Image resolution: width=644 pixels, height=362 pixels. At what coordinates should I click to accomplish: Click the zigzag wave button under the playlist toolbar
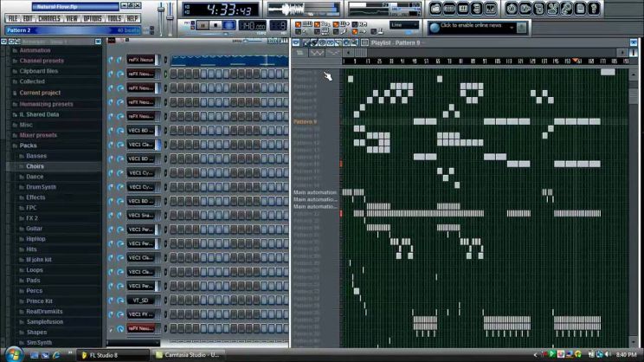pos(317,53)
